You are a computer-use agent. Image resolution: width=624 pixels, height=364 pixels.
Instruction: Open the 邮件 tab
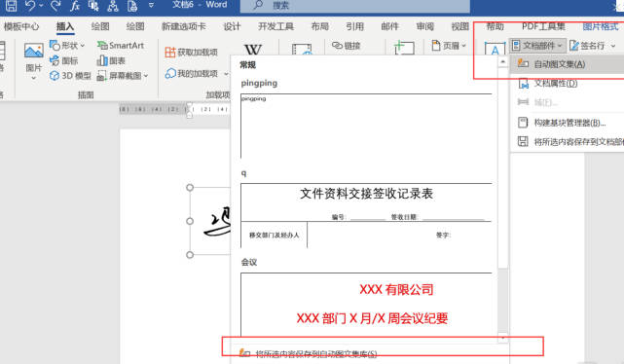click(390, 26)
